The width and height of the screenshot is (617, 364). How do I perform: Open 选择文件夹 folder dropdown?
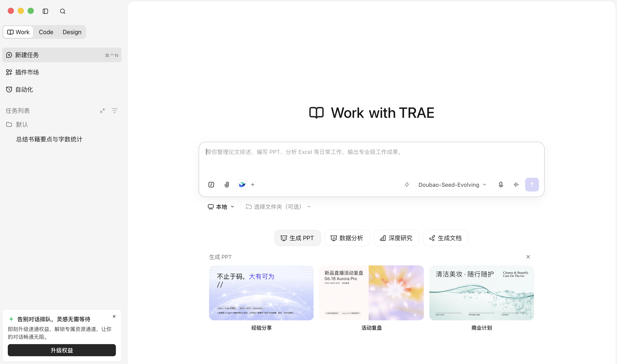click(x=278, y=207)
